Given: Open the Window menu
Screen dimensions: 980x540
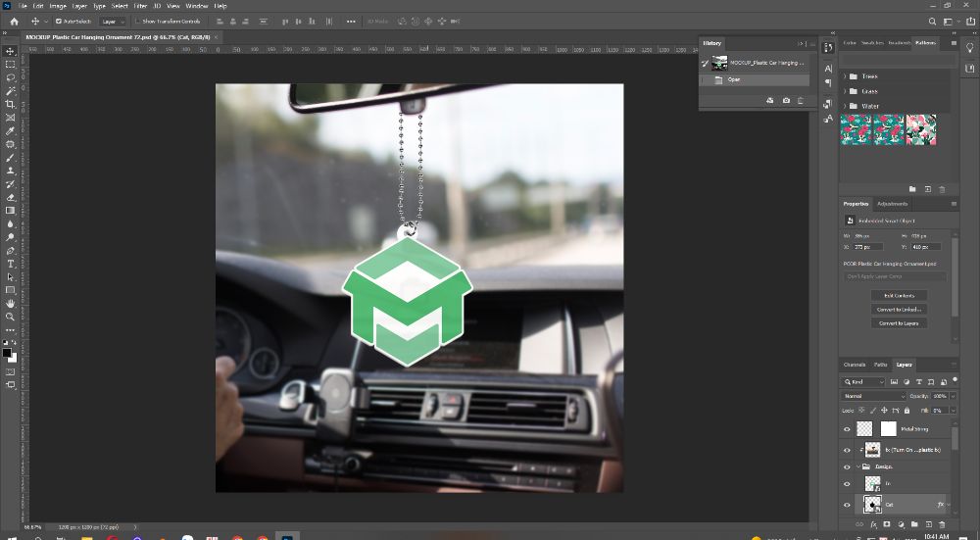Looking at the screenshot, I should pyautogui.click(x=197, y=6).
